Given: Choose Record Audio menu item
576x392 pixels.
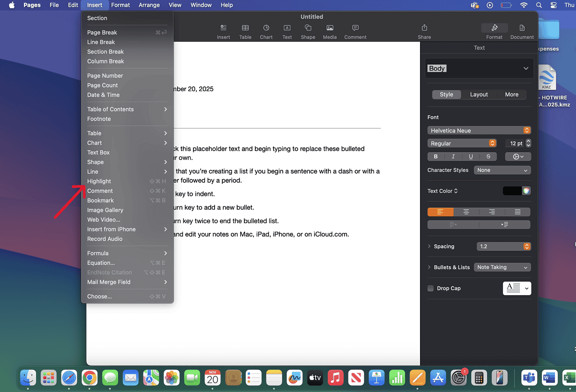Looking at the screenshot, I should click(127, 239).
